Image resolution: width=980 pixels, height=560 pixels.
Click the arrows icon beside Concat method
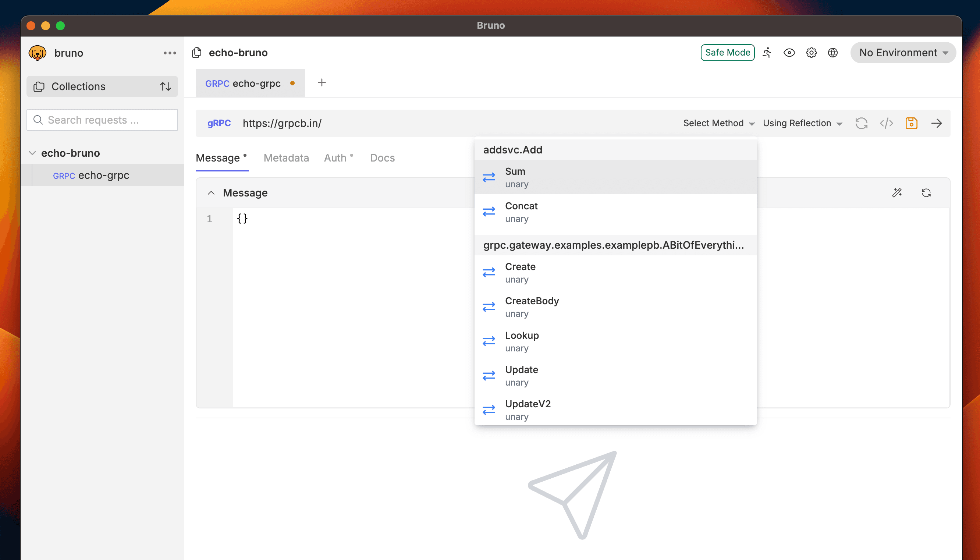[x=489, y=212]
